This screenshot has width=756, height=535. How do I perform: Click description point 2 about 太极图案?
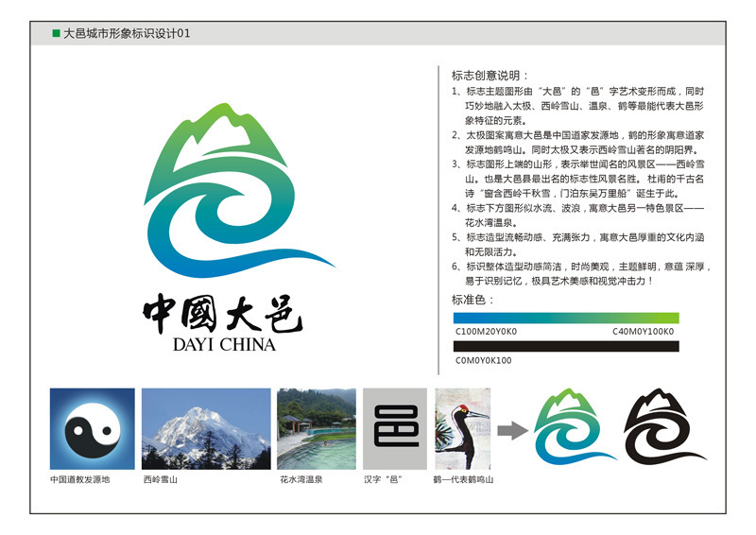point(577,143)
